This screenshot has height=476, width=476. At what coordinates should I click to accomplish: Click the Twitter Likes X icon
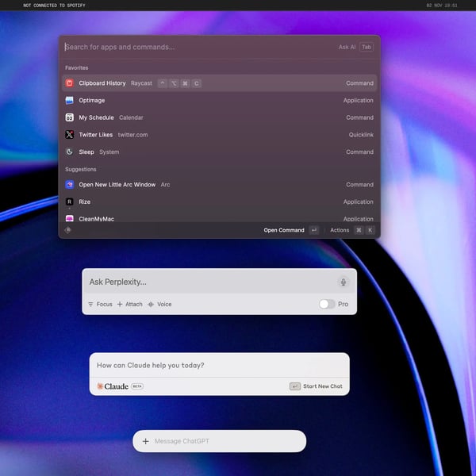coord(70,135)
